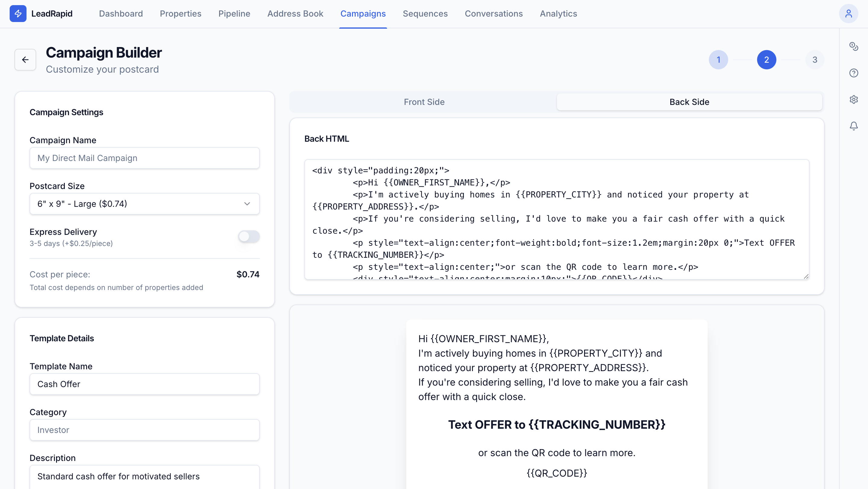868x489 pixels.
Task: Click the LeadRapid lightning logo icon
Action: [18, 14]
